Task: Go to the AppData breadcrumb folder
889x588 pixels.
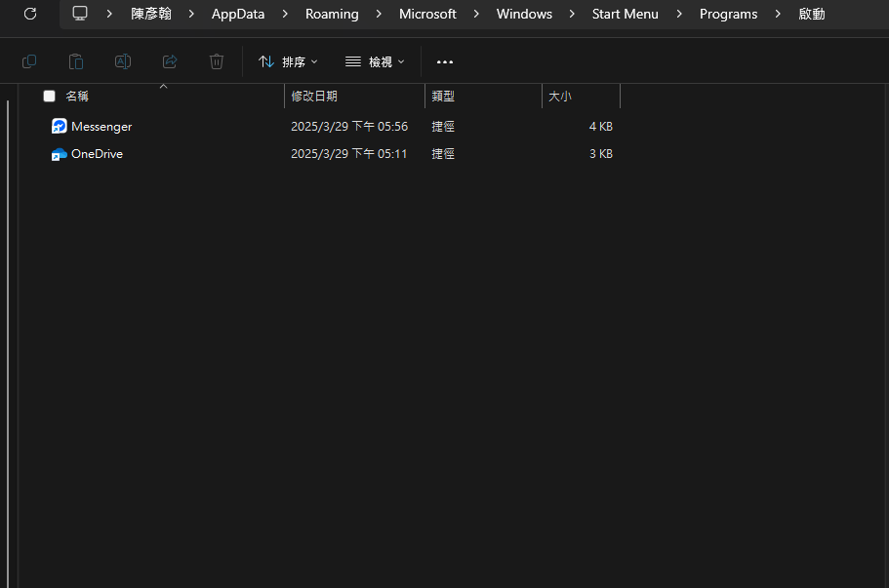Action: click(238, 14)
